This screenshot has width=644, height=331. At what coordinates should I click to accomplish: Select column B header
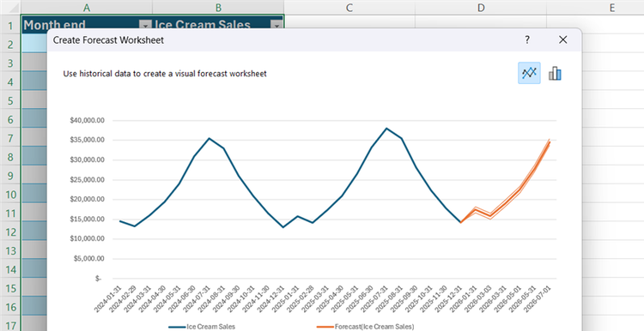point(218,8)
